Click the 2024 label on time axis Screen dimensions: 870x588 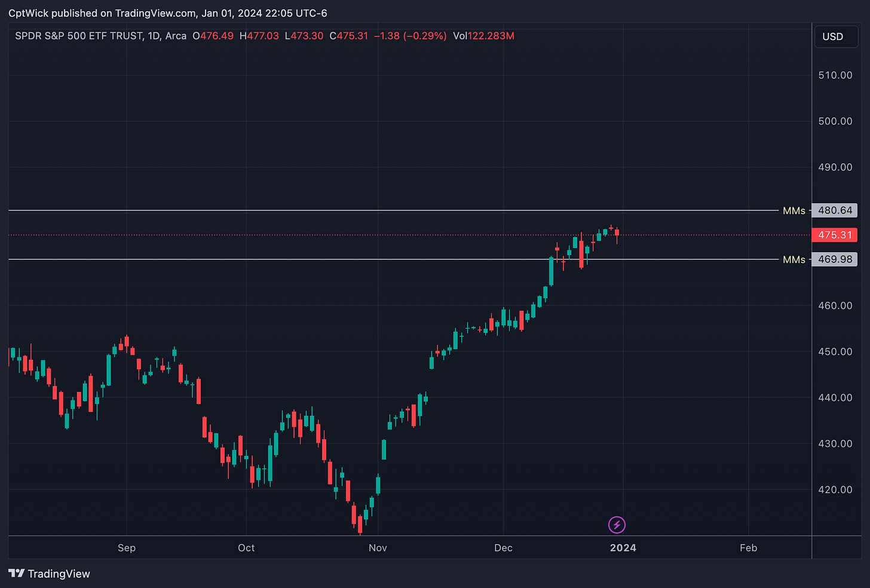[623, 548]
